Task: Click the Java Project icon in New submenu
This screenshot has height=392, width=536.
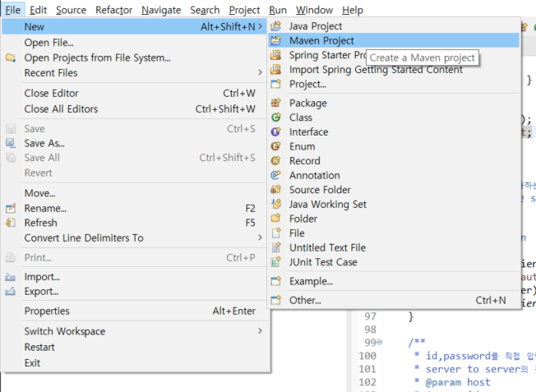Action: click(276, 26)
